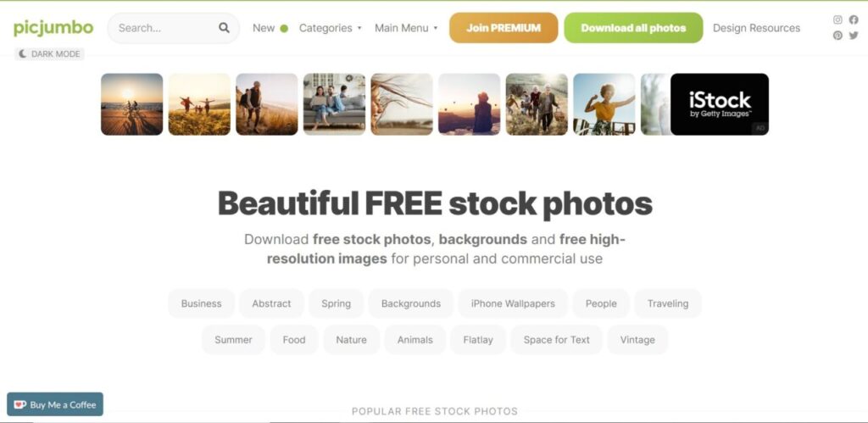Open the couple on sofa thumbnail
Viewport: 868px width, 423px height.
[334, 104]
